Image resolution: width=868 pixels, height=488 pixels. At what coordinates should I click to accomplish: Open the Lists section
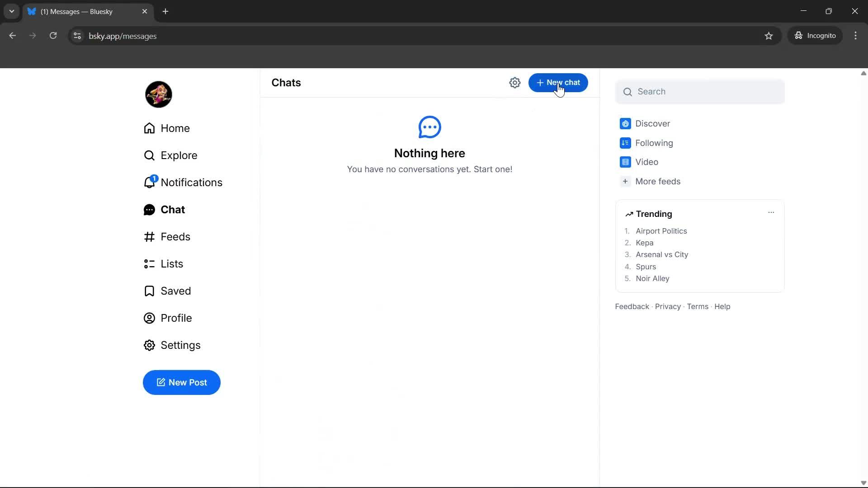[x=172, y=263]
